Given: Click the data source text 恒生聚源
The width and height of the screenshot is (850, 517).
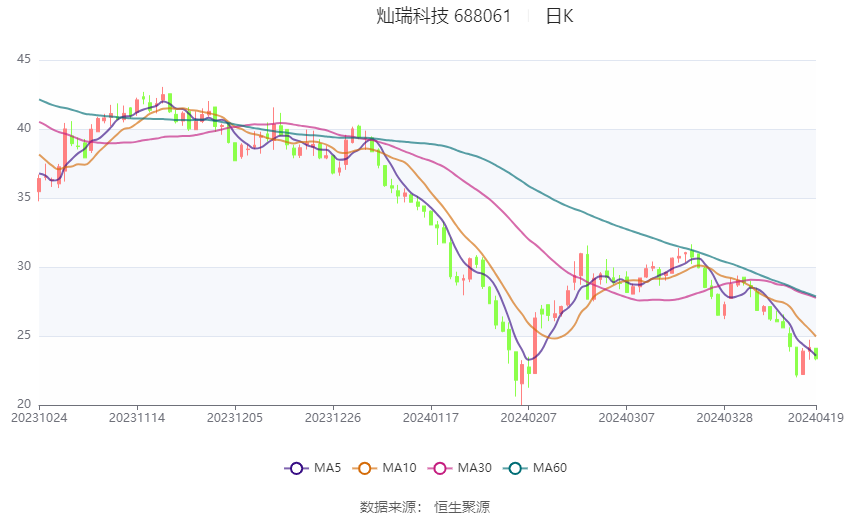Looking at the screenshot, I should [462, 507].
